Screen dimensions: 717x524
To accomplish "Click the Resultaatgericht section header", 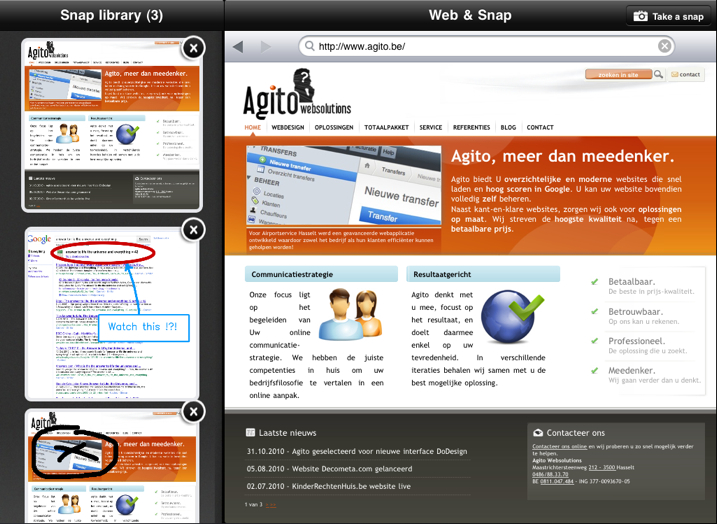I will [483, 274].
